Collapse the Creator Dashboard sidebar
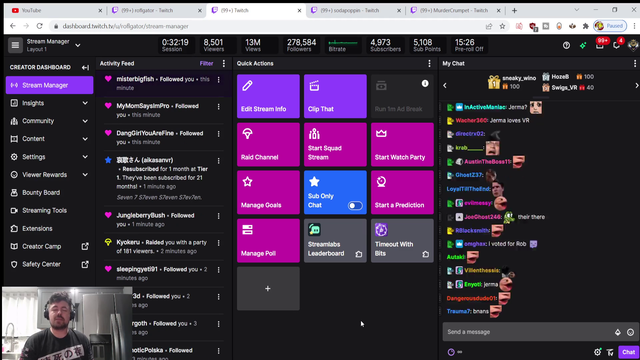The image size is (640, 360). [85, 67]
